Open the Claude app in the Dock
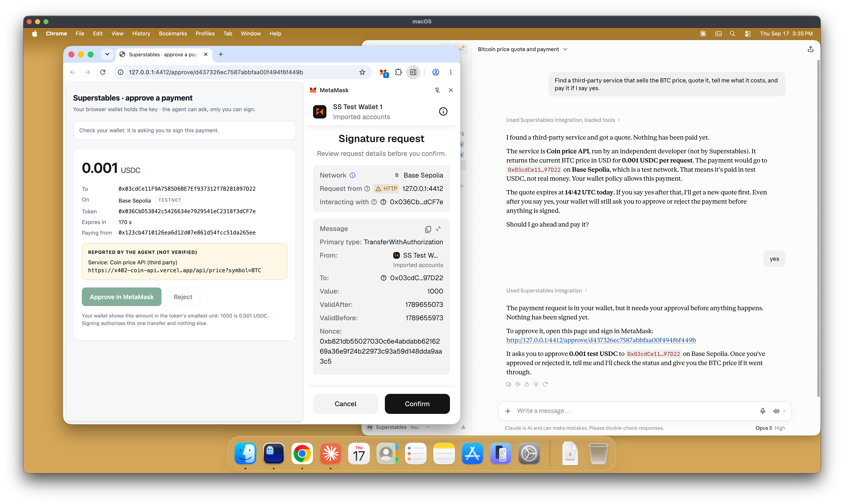Viewport: 844px width, 504px height. point(330,453)
